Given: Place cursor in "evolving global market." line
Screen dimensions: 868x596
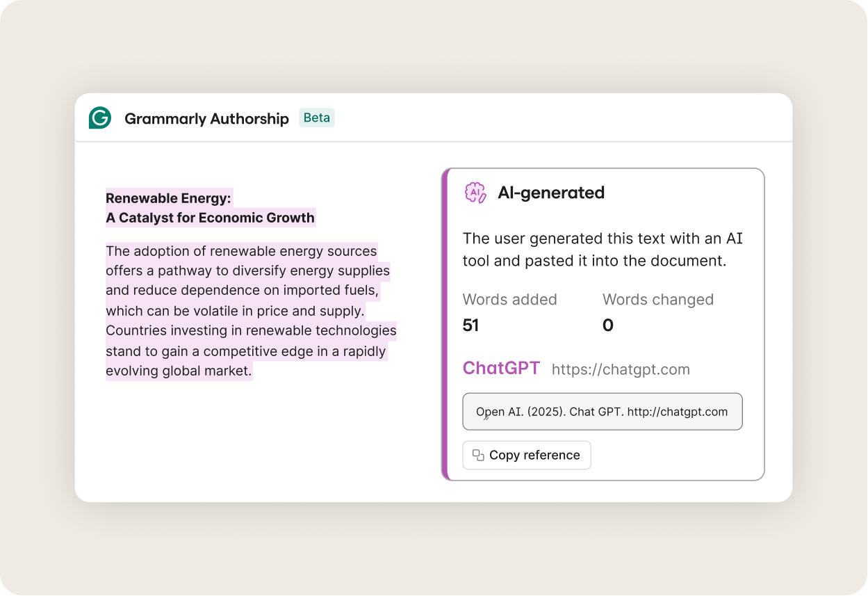Looking at the screenshot, I should click(179, 371).
